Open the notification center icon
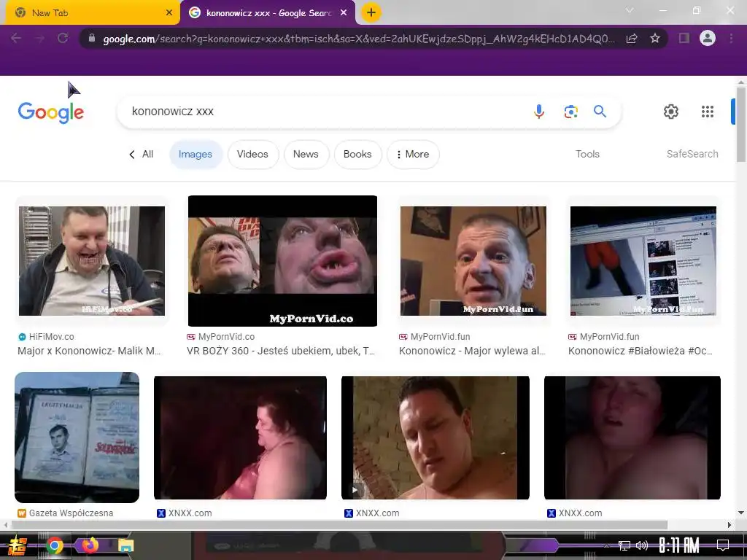 [723, 545]
